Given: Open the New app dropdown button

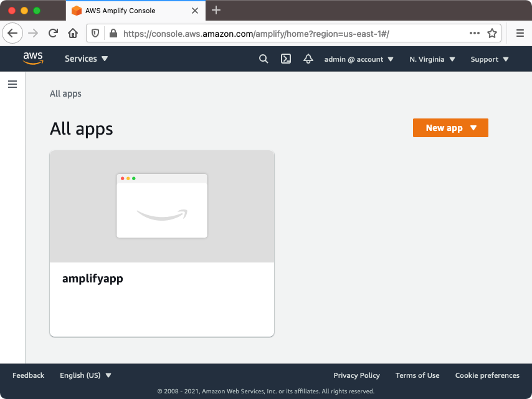Looking at the screenshot, I should click(450, 128).
